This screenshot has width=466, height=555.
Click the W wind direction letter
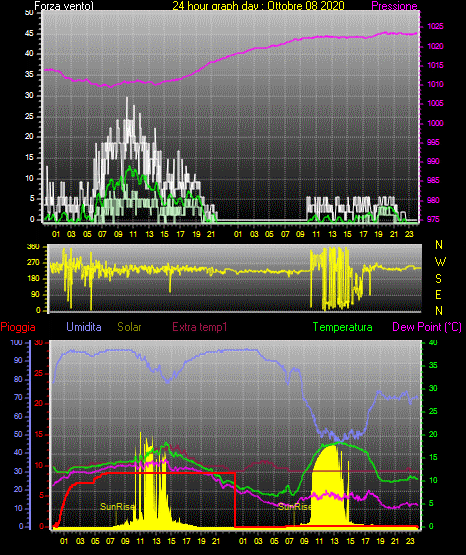click(x=440, y=262)
